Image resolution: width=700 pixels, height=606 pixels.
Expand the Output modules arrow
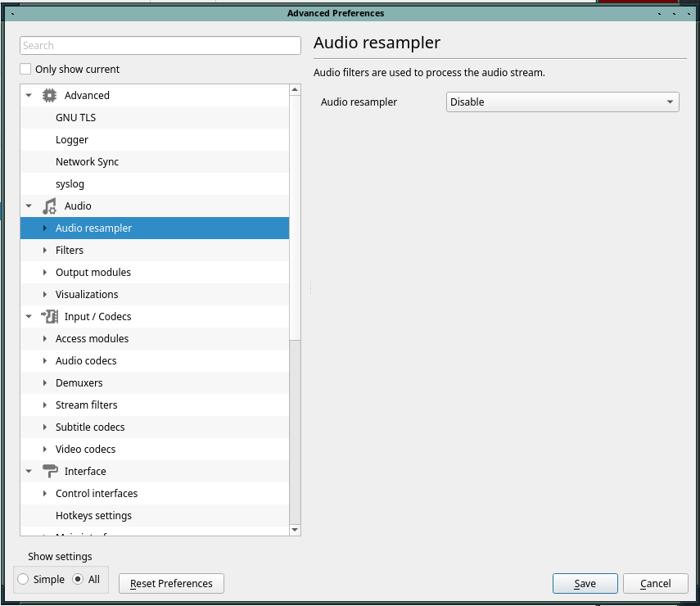coord(44,272)
